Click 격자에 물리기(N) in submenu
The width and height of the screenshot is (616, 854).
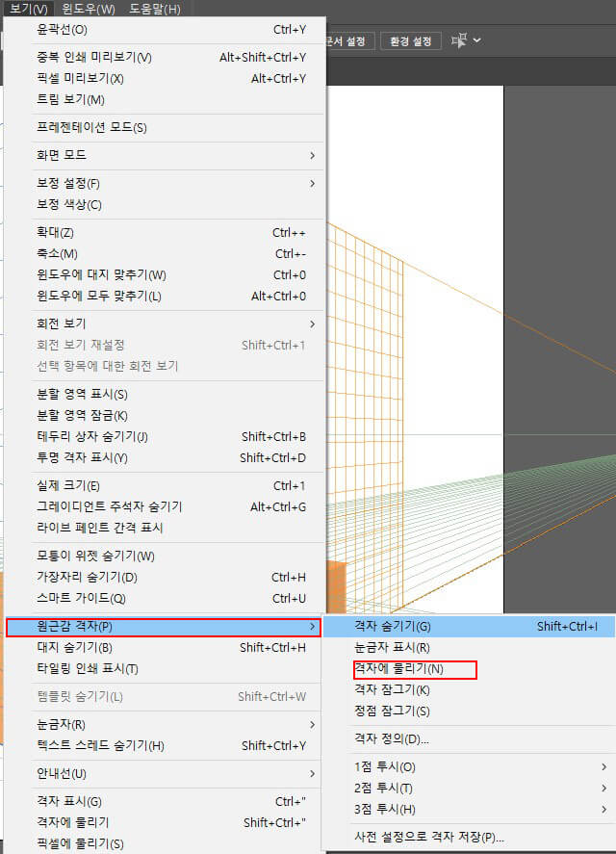tap(470, 669)
